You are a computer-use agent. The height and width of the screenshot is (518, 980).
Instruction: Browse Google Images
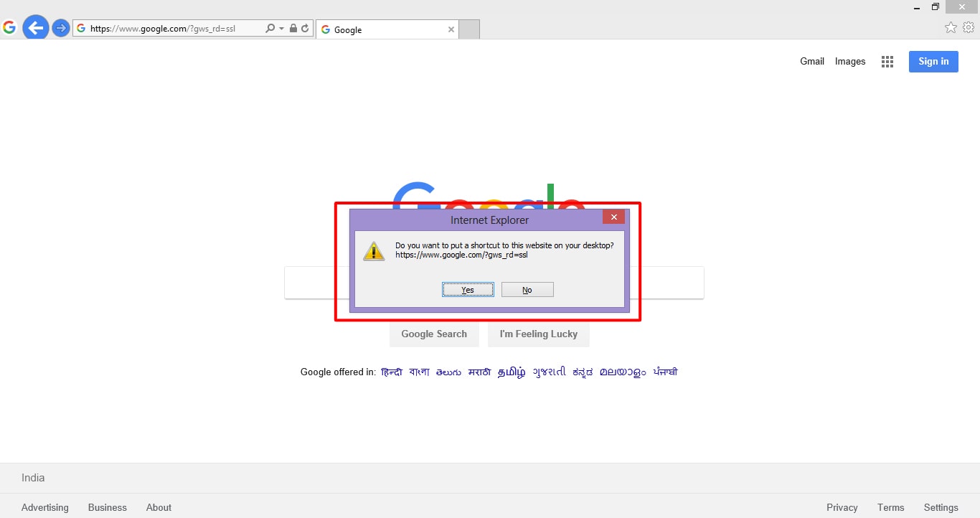click(x=849, y=62)
